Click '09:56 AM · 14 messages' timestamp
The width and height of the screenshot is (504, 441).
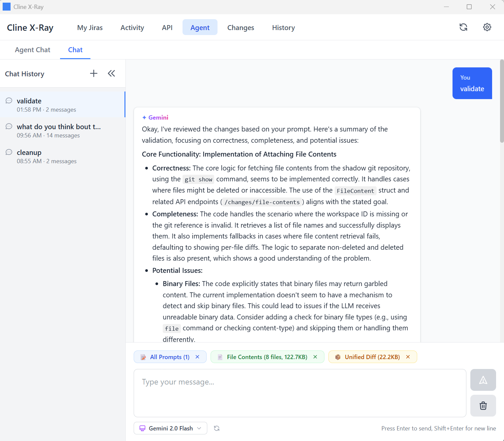(48, 135)
